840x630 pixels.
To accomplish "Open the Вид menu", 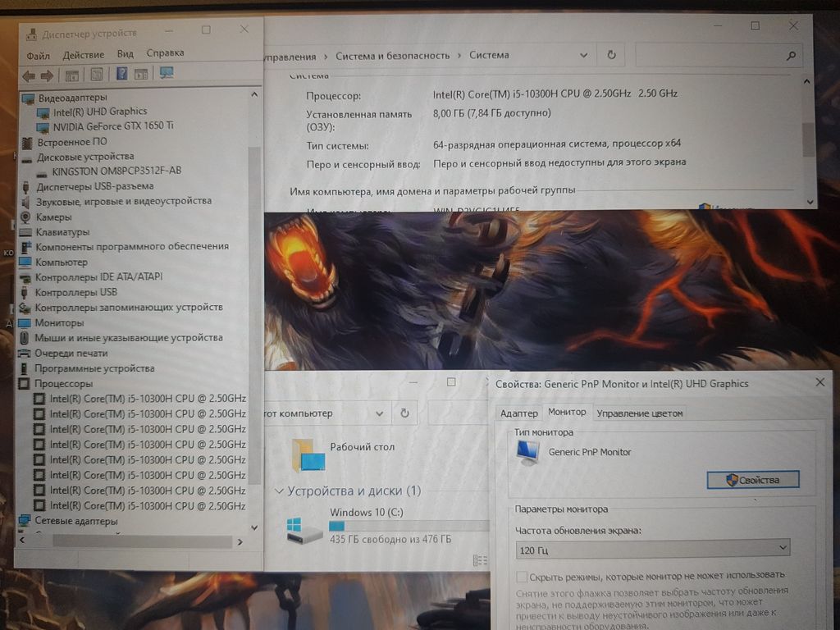I will click(x=125, y=53).
